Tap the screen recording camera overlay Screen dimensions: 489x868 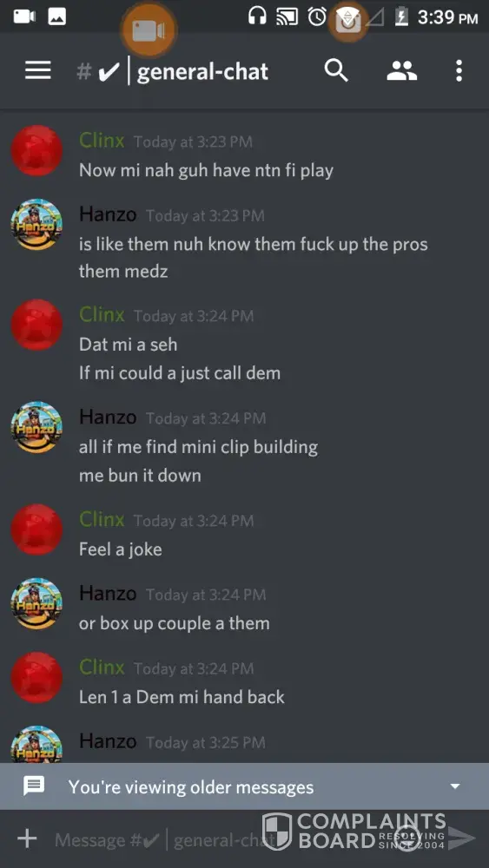(148, 30)
